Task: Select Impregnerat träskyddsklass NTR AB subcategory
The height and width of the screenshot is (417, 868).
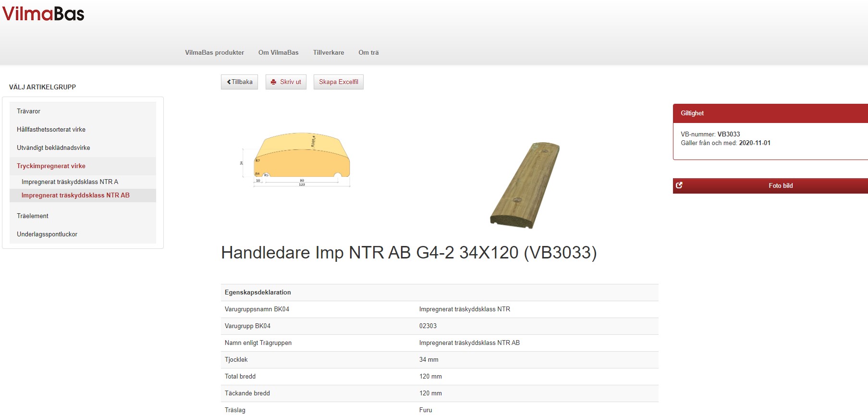Action: [x=75, y=196]
